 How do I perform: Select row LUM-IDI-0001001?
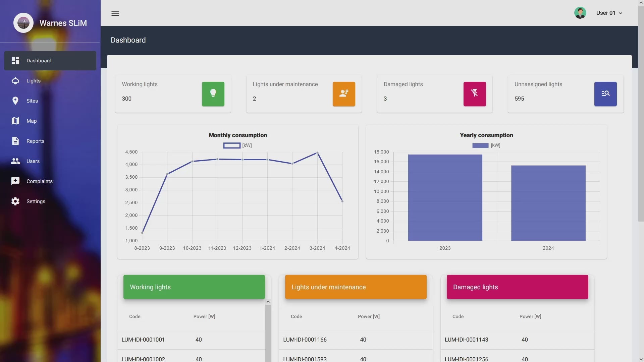[x=191, y=340]
